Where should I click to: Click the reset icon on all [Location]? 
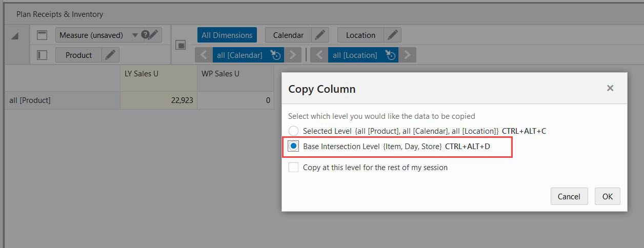coord(391,55)
